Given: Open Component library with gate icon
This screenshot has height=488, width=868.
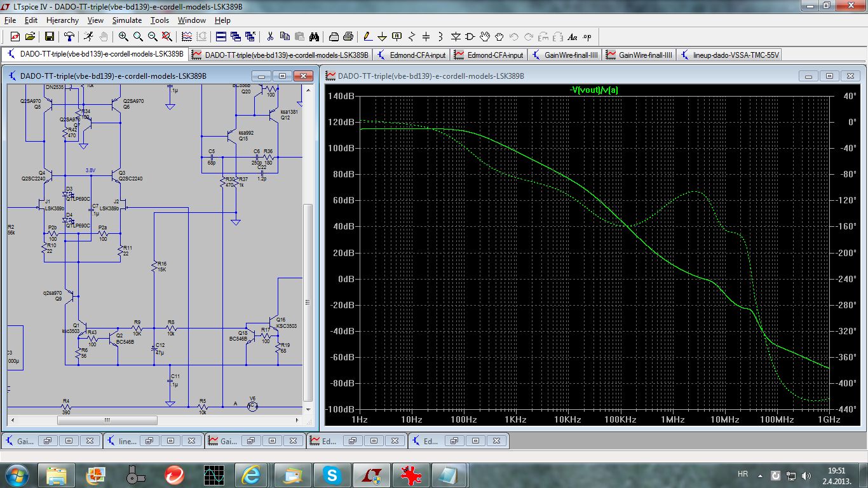Looking at the screenshot, I should point(470,37).
